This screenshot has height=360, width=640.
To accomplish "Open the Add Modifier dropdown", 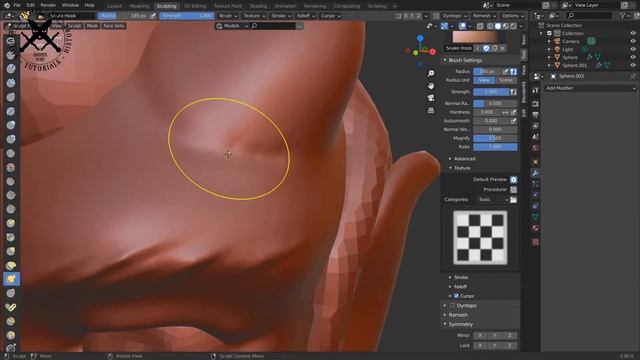I will point(590,88).
